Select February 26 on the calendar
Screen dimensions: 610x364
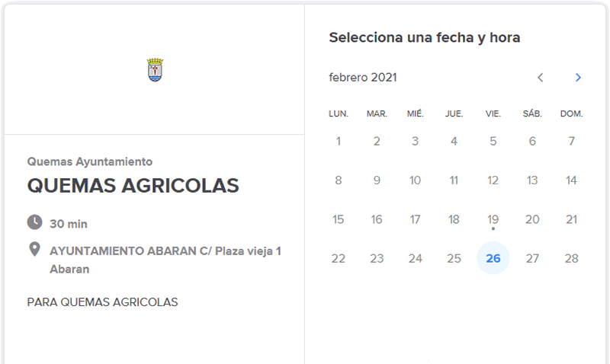pyautogui.click(x=493, y=258)
